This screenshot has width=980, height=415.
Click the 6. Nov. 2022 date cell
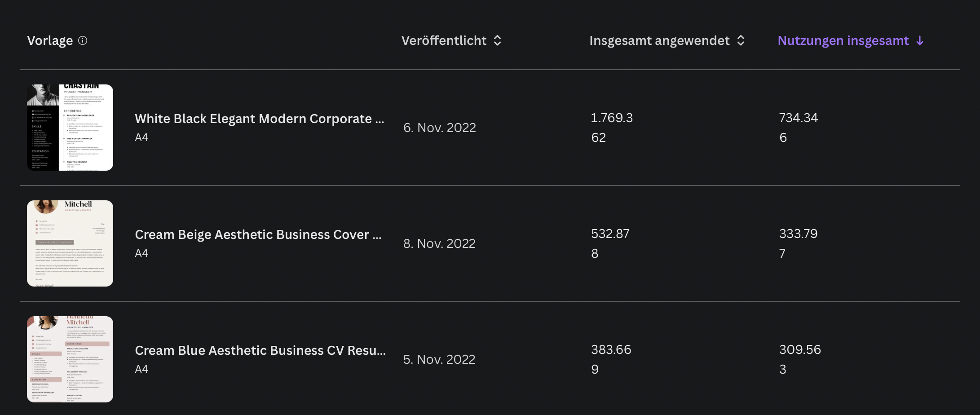coord(439,128)
